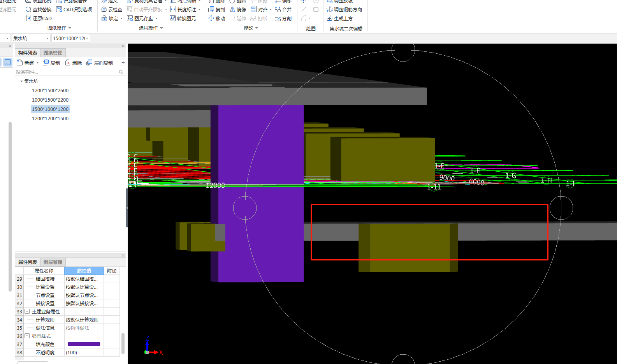Click 还原CAD to restore the drawing

coord(38,18)
